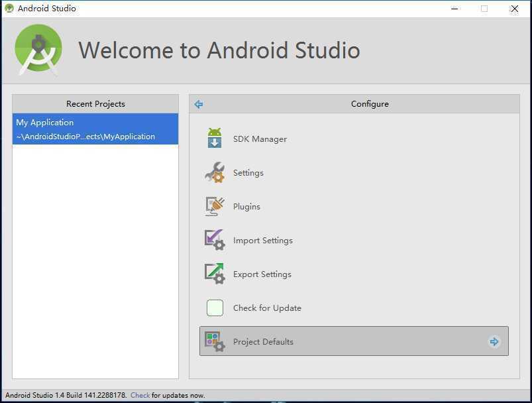Viewport: 532px width, 403px height.
Task: Maximize the Android Studio window
Action: pyautogui.click(x=484, y=9)
